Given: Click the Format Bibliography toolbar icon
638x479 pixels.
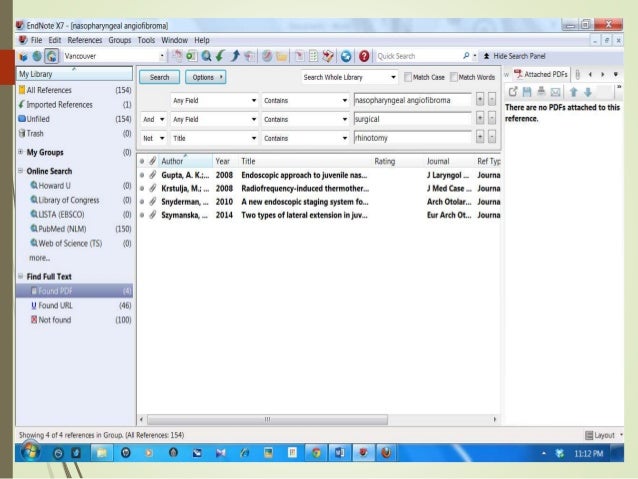Looking at the screenshot, I should 313,56.
